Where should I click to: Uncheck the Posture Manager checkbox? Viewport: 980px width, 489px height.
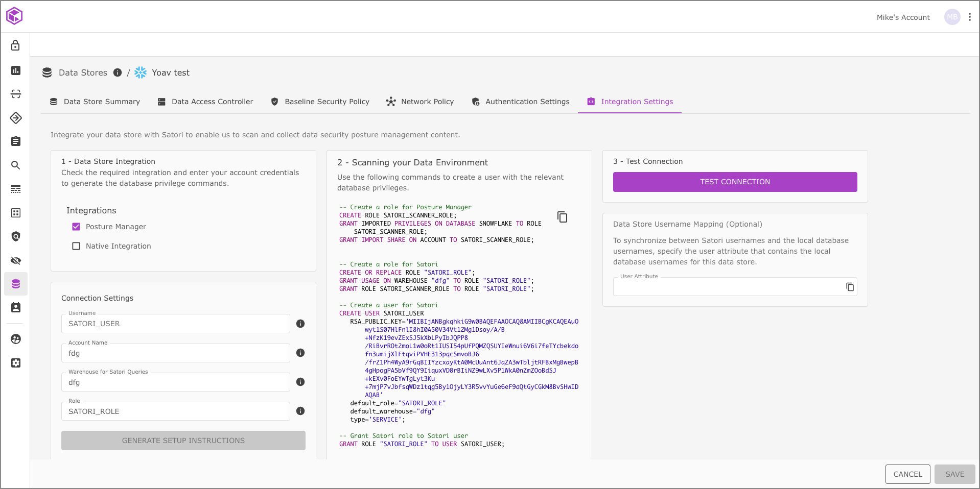pyautogui.click(x=76, y=227)
